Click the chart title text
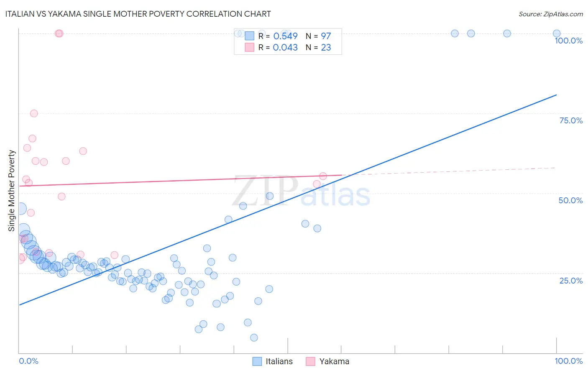 138,14
